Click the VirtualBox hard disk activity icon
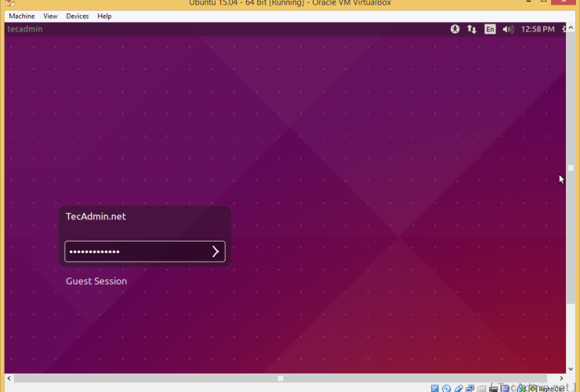Screen dimensions: 580x392 click(x=435, y=388)
